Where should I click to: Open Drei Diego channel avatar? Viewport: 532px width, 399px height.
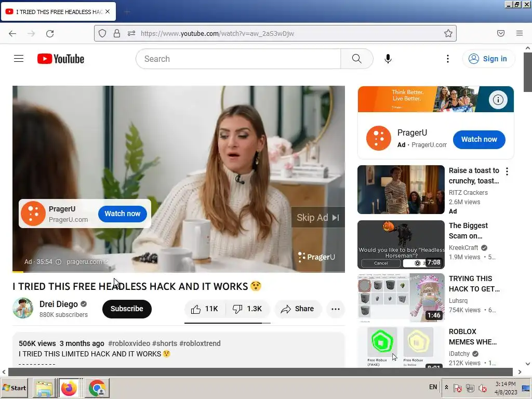click(23, 309)
